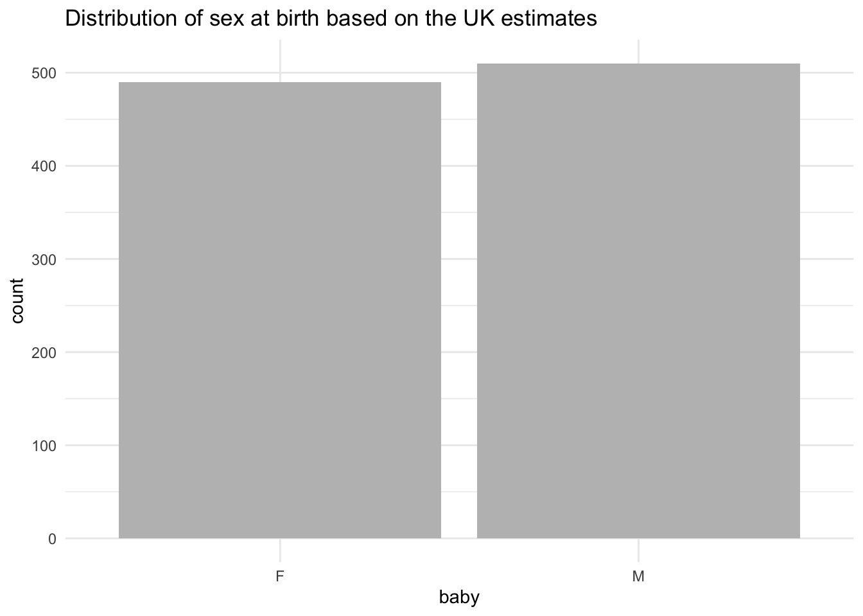
Task: Click the 100 tick label on the y-axis
Action: pos(44,445)
